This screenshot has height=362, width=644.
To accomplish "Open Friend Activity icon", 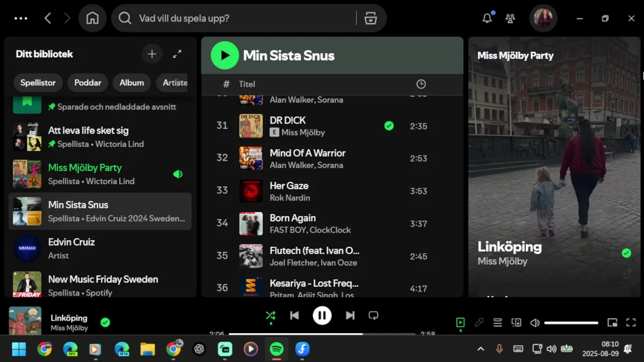I will [x=510, y=19].
